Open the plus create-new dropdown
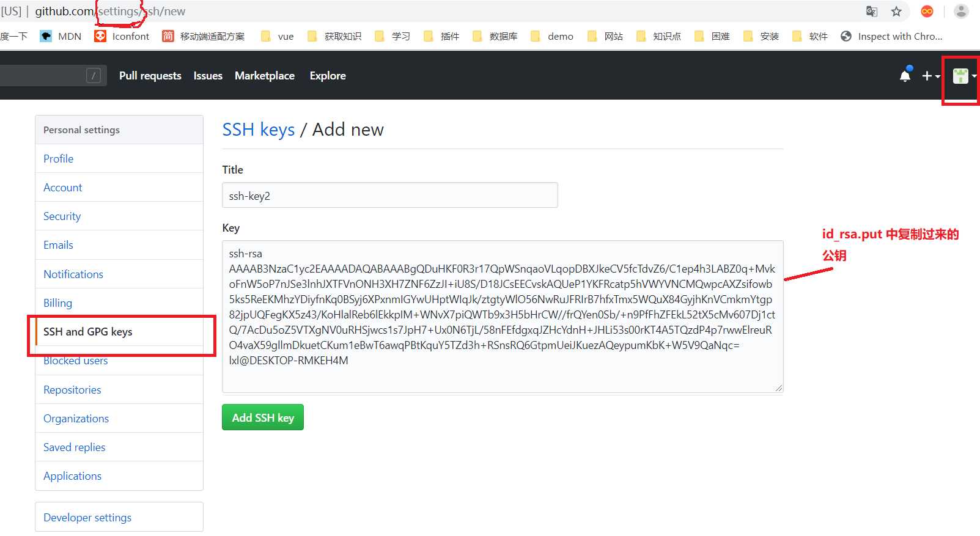 tap(930, 76)
